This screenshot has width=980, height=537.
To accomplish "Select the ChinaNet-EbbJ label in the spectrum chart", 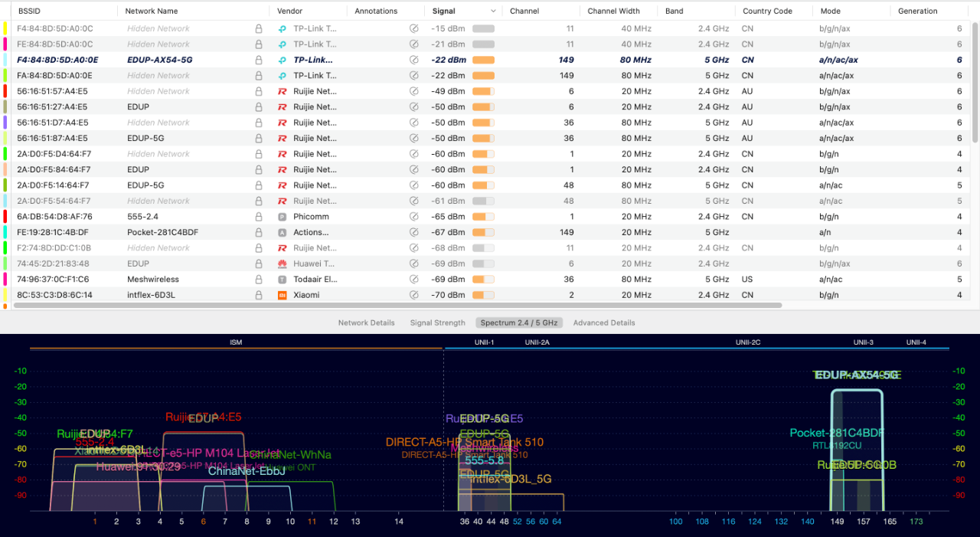I will (247, 471).
